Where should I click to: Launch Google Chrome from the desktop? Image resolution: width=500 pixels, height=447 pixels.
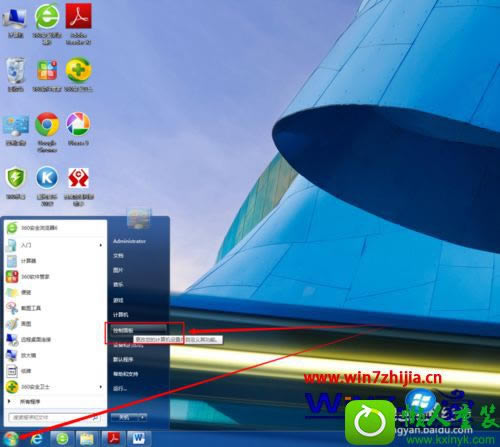47,132
